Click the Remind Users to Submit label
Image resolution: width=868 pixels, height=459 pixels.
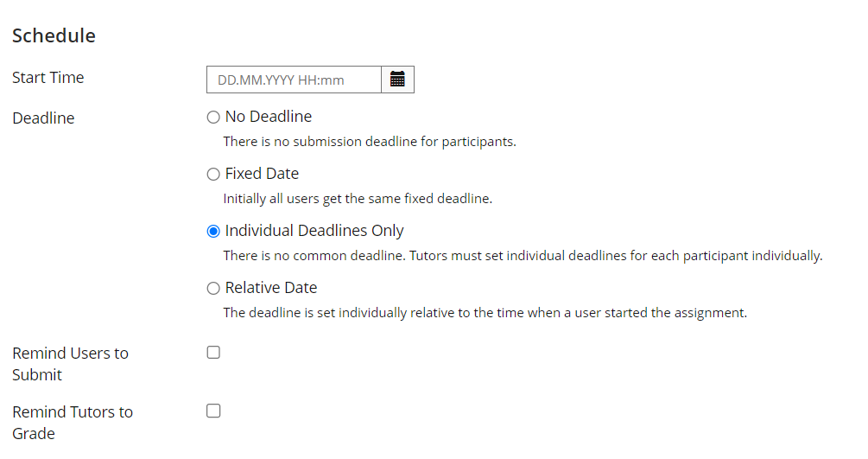[70, 364]
